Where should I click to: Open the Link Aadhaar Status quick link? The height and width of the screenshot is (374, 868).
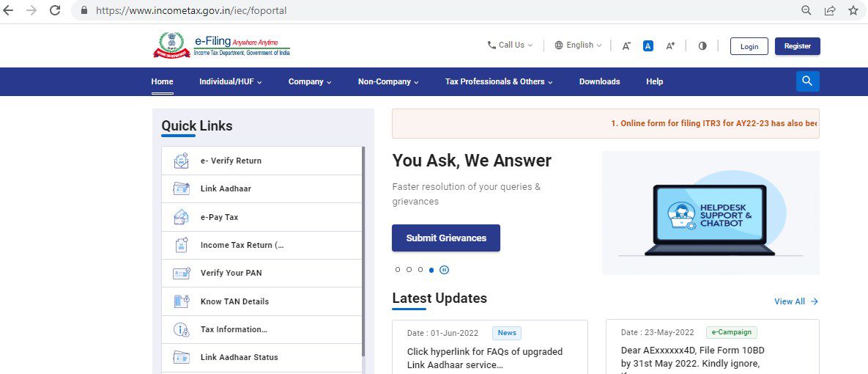[x=261, y=357]
